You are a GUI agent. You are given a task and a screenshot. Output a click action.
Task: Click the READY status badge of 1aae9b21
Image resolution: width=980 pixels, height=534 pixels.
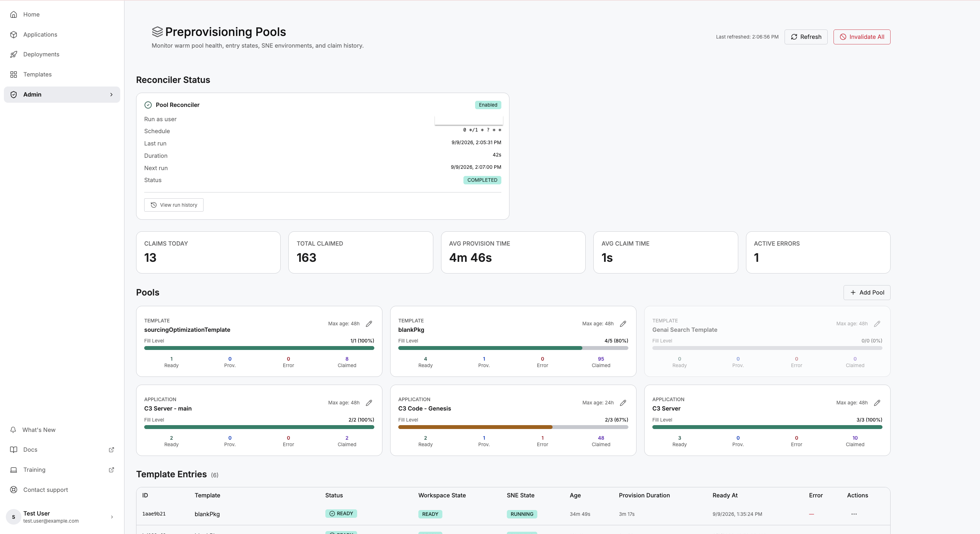[x=341, y=514]
